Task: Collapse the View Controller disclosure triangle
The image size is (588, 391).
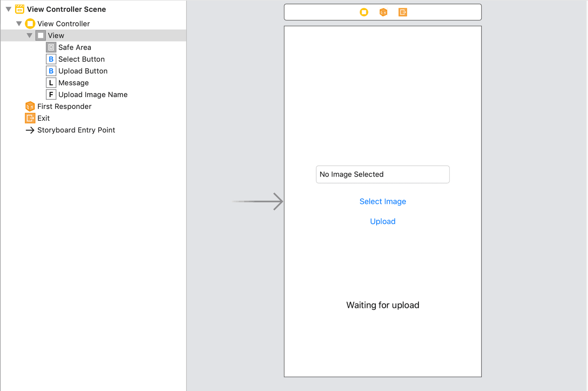Action: [x=19, y=24]
